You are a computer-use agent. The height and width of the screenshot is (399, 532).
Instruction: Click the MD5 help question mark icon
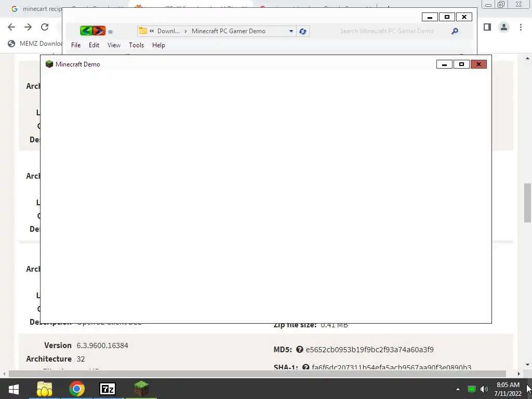pyautogui.click(x=300, y=349)
